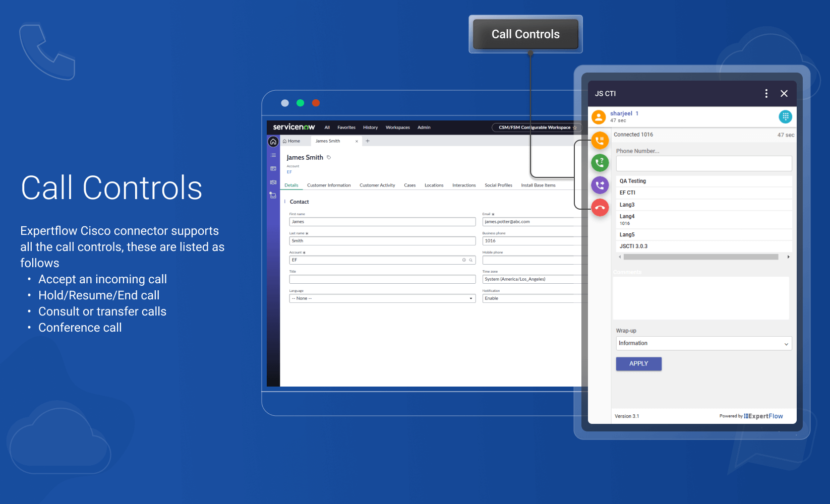Open the Language None dropdown
Image resolution: width=830 pixels, height=504 pixels.
[382, 298]
